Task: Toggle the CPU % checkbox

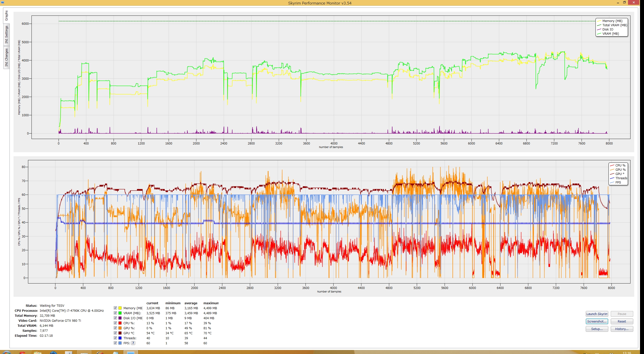Action: tap(115, 323)
